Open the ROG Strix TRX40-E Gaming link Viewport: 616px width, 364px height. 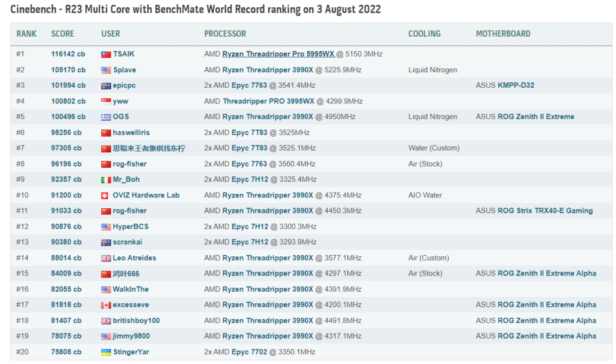click(545, 211)
